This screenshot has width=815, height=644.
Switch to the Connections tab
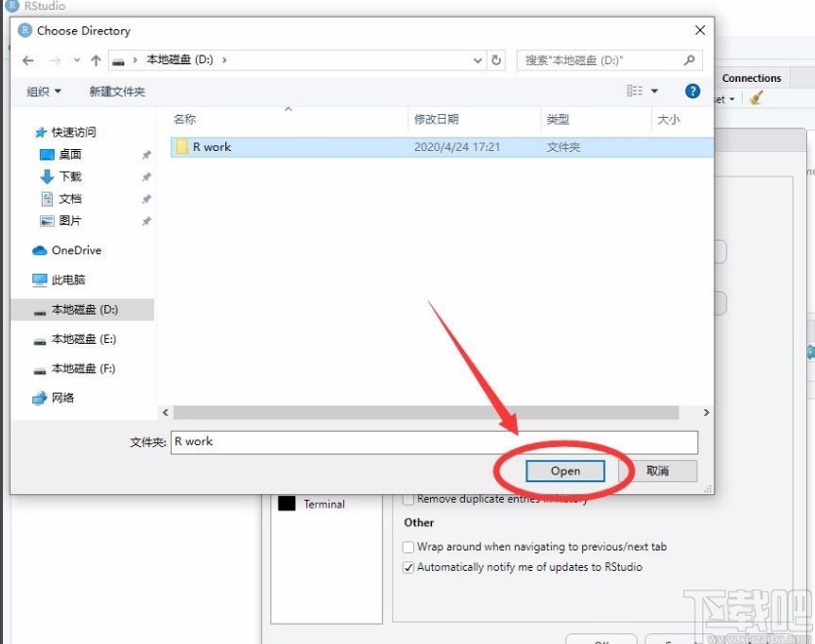tap(752, 78)
